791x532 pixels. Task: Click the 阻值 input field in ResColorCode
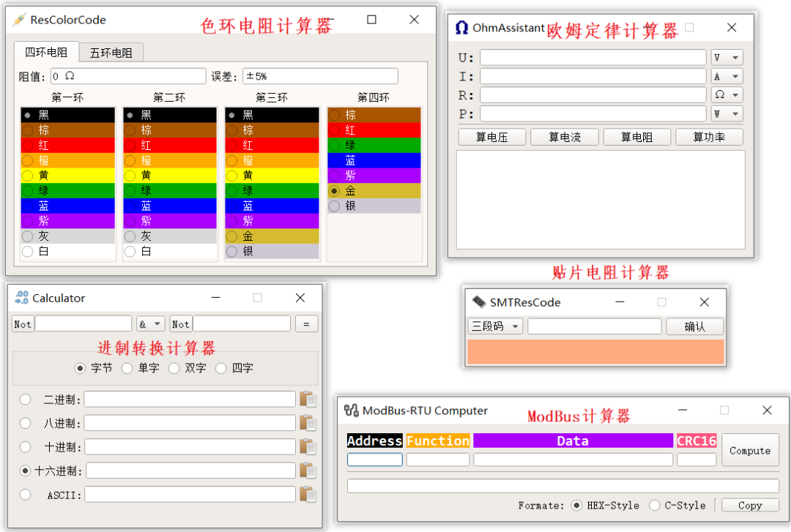128,75
